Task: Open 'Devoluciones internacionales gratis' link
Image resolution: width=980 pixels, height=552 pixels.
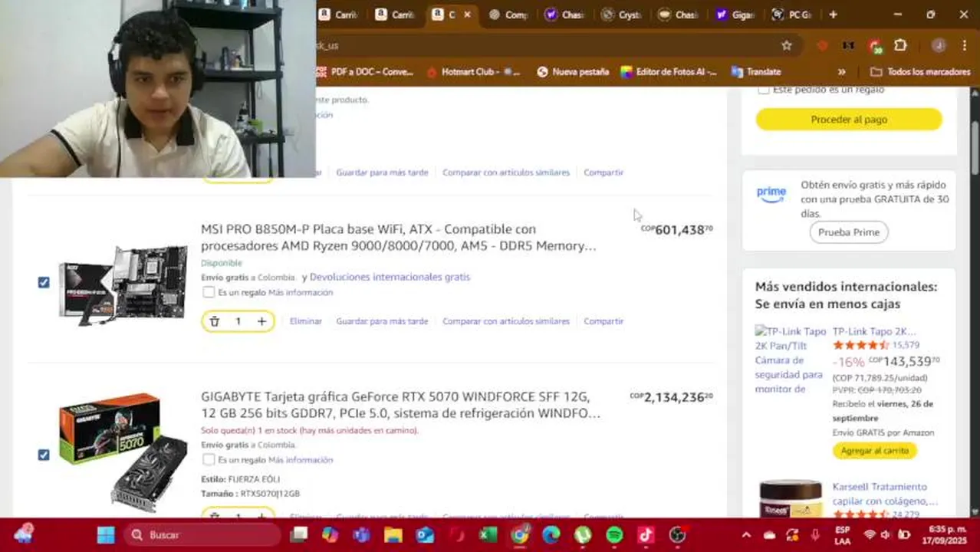Action: (x=390, y=277)
